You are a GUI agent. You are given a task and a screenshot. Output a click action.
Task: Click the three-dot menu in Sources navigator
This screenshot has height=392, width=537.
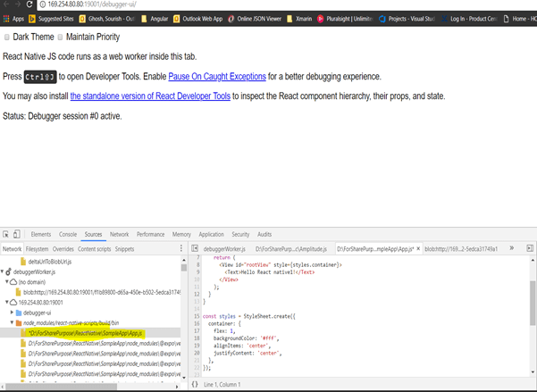point(181,249)
